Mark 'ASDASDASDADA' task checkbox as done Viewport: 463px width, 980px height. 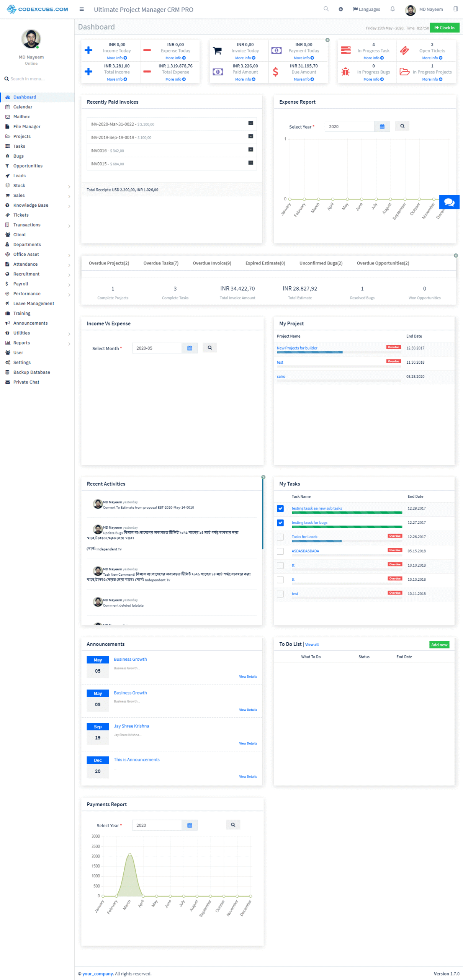coord(280,551)
